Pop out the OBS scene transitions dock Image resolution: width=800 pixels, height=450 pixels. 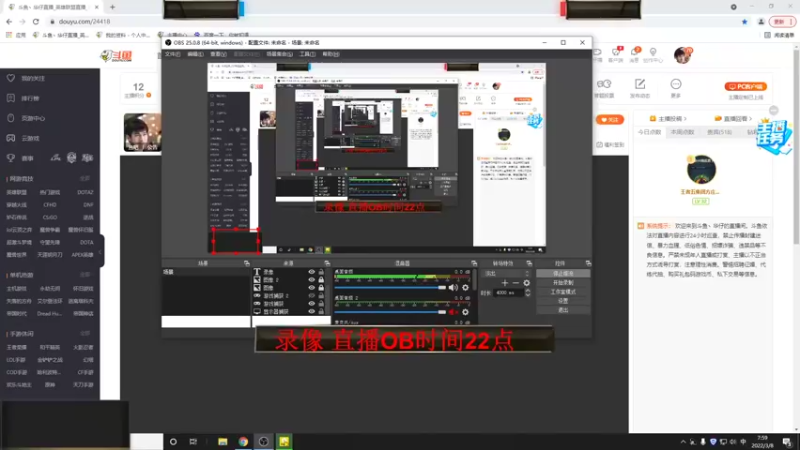tap(529, 263)
